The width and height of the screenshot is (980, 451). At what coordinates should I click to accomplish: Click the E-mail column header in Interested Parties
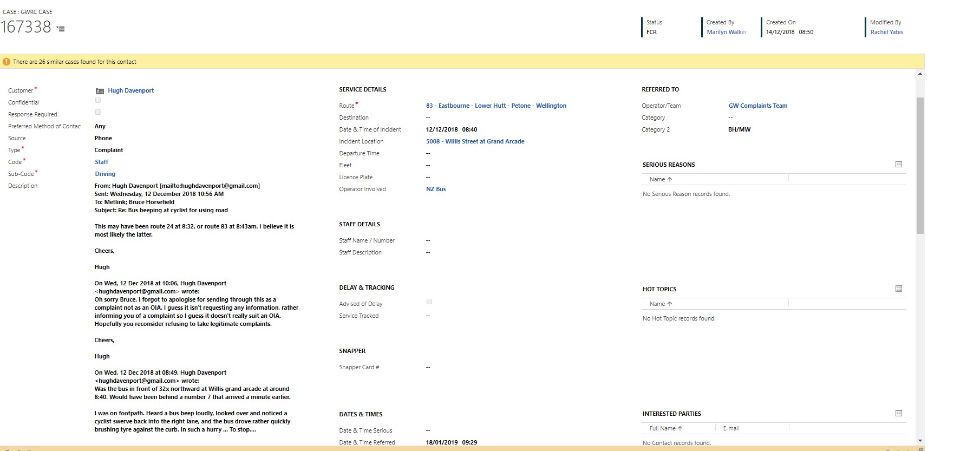pos(731,428)
